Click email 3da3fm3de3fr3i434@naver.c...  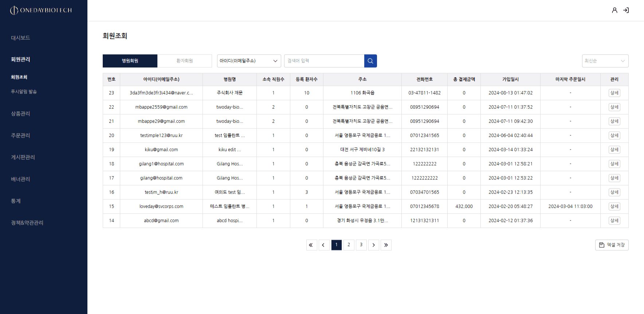[x=161, y=93]
